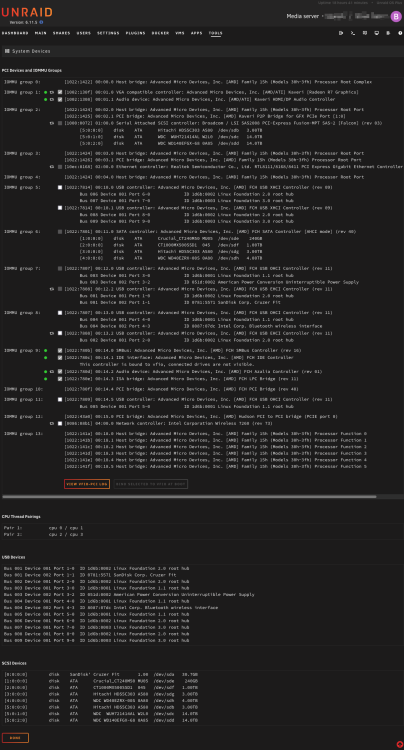Click the 'Pair 2: cpu 2 / cpu 3' row

[44, 534]
